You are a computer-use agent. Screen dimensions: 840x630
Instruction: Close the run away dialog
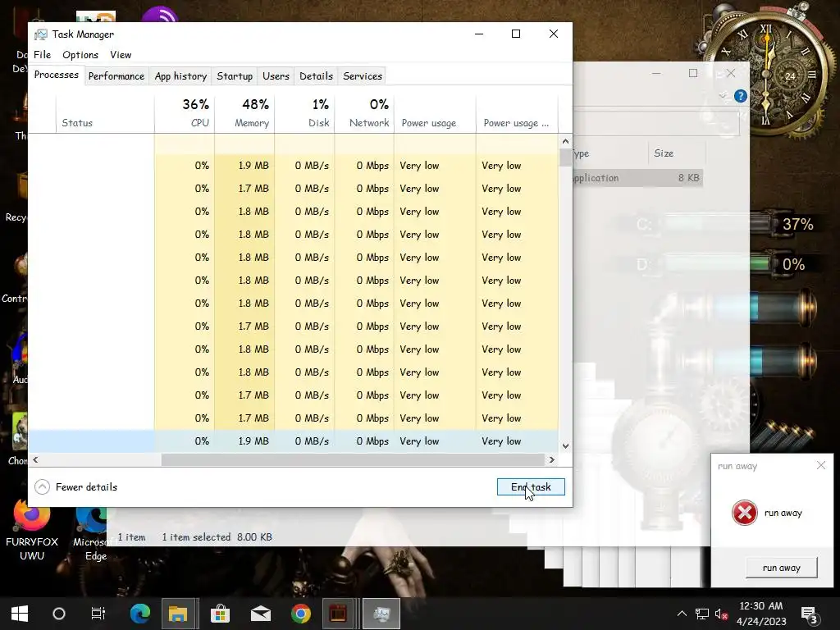pyautogui.click(x=820, y=466)
